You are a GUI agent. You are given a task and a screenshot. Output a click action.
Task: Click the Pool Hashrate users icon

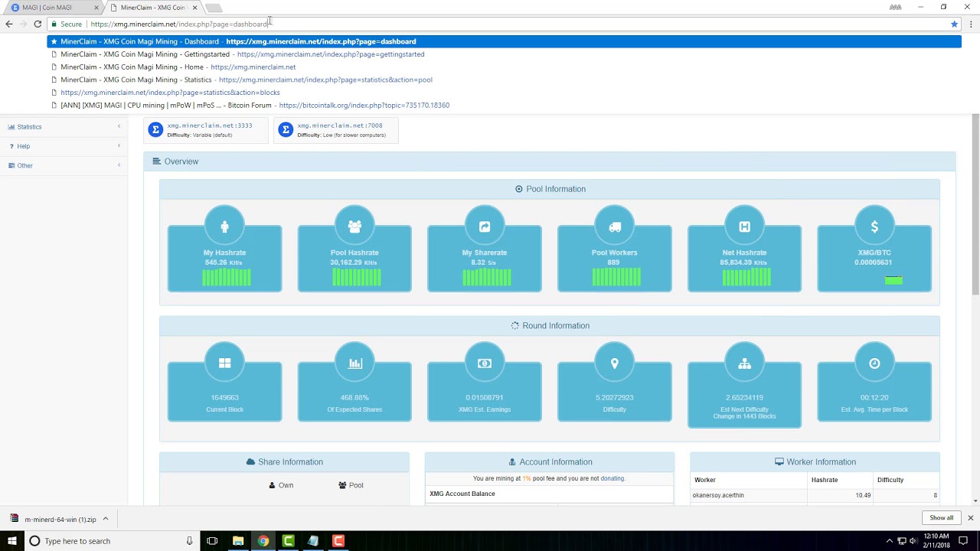(354, 227)
